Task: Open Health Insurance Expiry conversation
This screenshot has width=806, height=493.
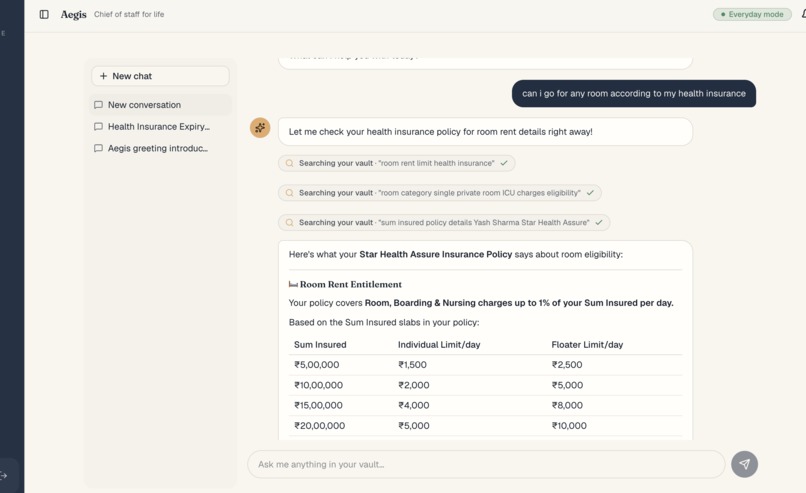Action: [x=160, y=126]
